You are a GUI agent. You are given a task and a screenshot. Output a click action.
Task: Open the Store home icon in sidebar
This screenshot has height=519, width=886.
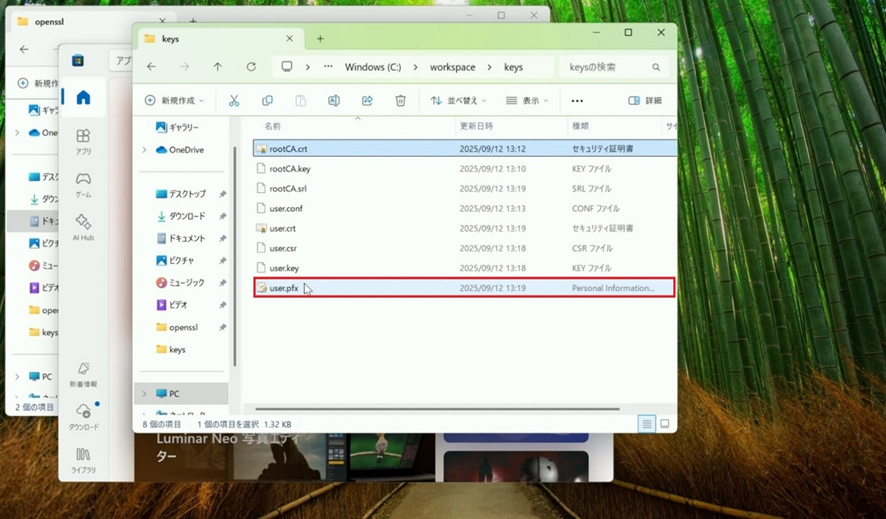coord(83,98)
